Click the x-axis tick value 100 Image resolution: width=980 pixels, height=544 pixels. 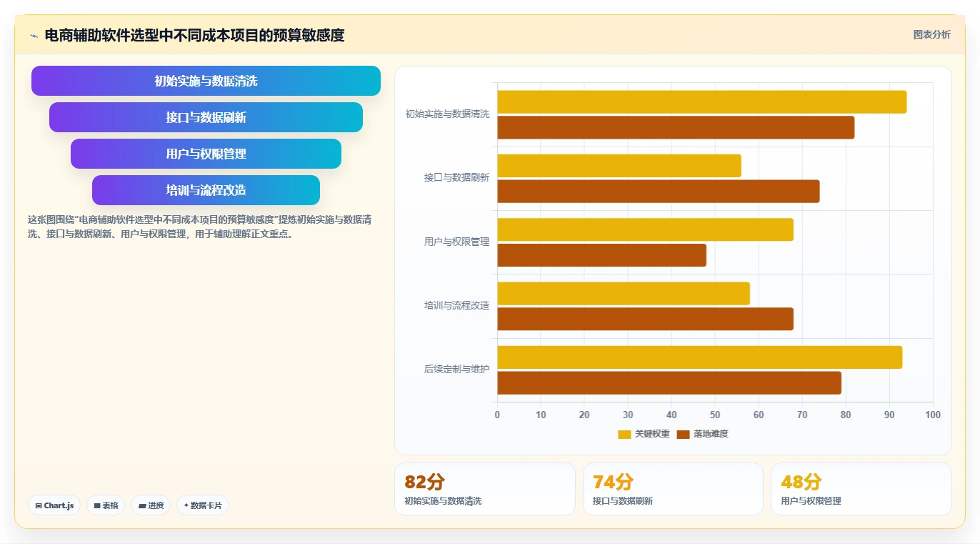pyautogui.click(x=933, y=415)
